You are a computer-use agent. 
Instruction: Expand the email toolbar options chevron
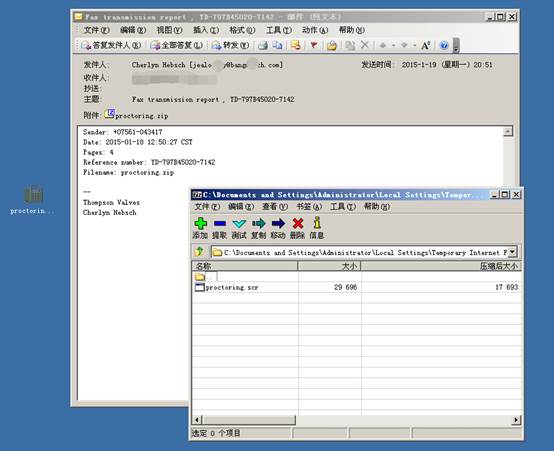[x=456, y=45]
